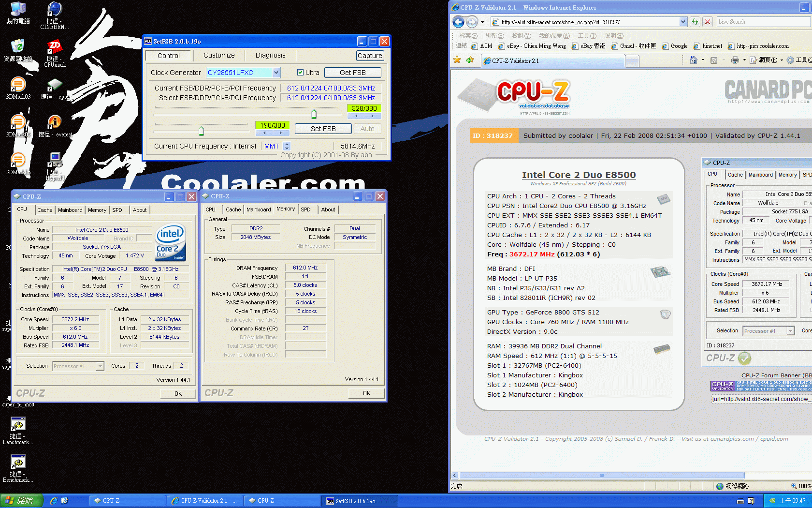Click the Print icon in IE toolbar
812x508 pixels.
click(x=735, y=60)
